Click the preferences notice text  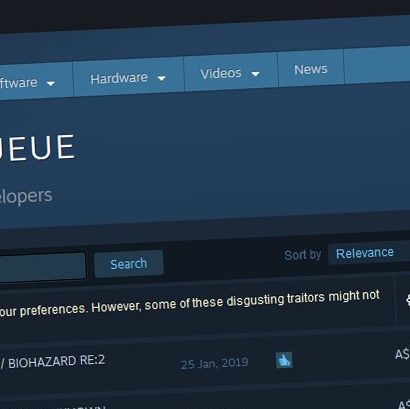coord(189,303)
